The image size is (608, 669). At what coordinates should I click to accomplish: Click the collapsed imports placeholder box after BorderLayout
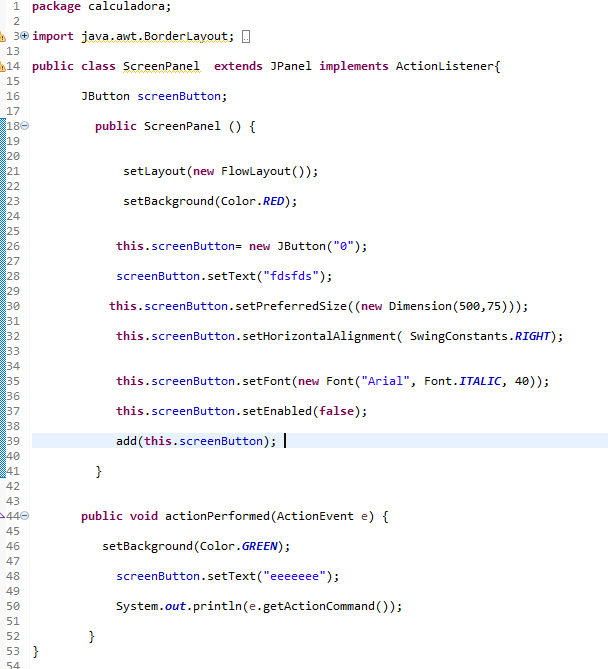click(x=246, y=37)
